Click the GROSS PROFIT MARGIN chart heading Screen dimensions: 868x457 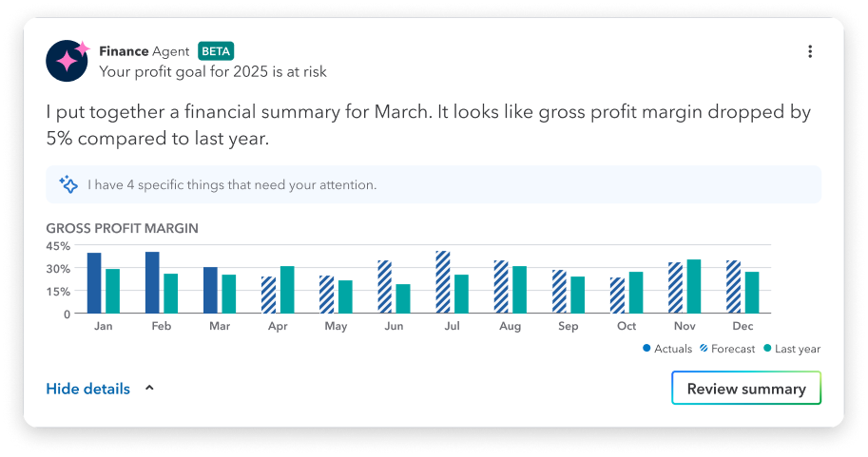coord(122,229)
